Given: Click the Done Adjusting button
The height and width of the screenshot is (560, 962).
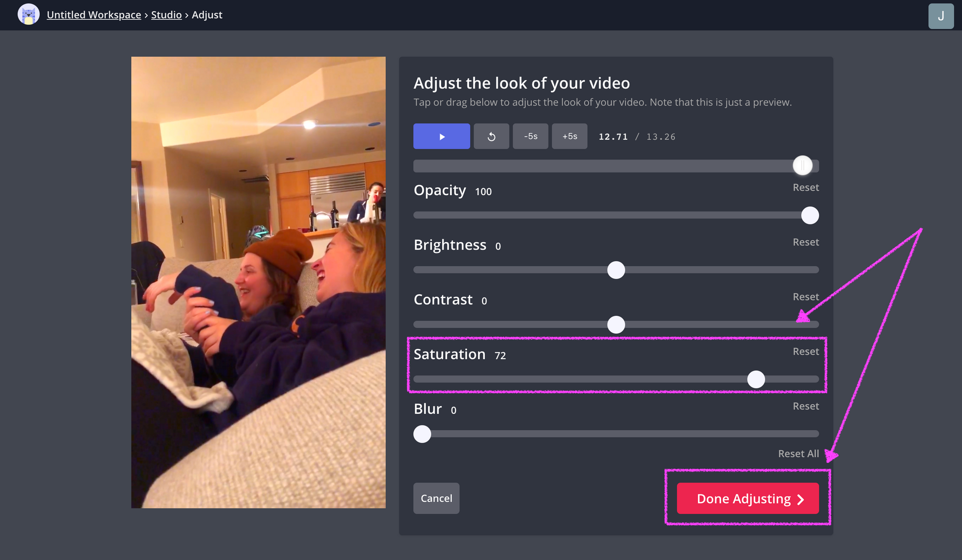Looking at the screenshot, I should 747,498.
